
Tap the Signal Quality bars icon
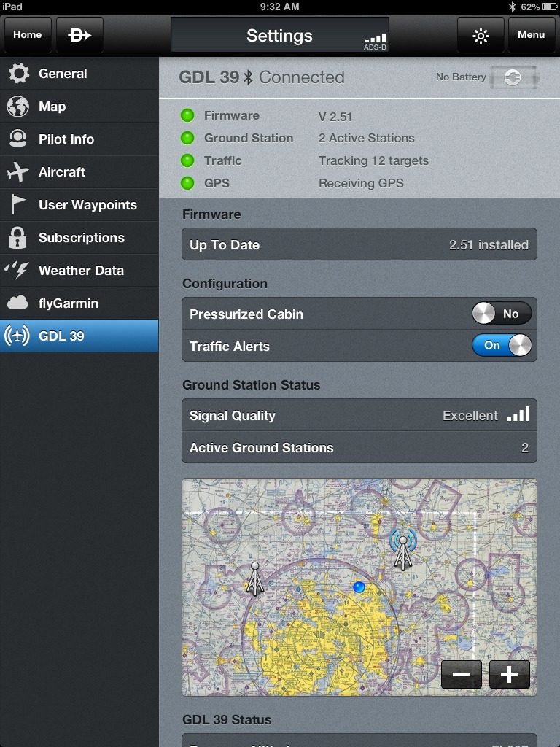coord(518,414)
